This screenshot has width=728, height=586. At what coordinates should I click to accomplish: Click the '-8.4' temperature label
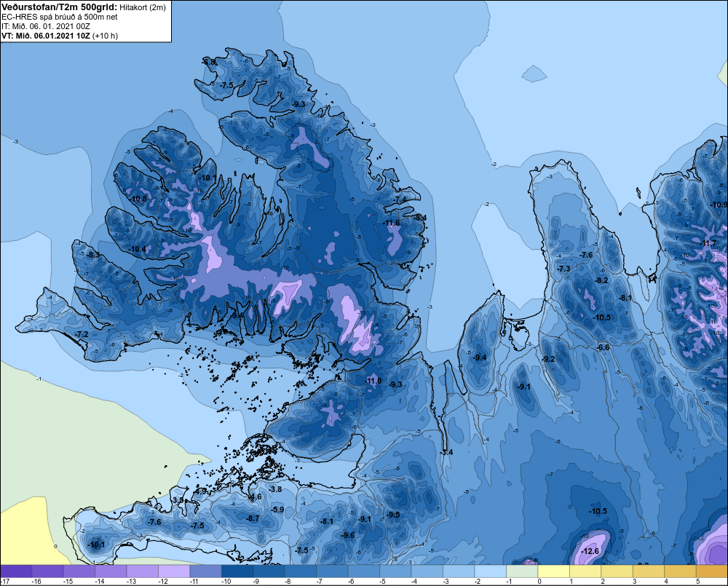click(x=420, y=218)
